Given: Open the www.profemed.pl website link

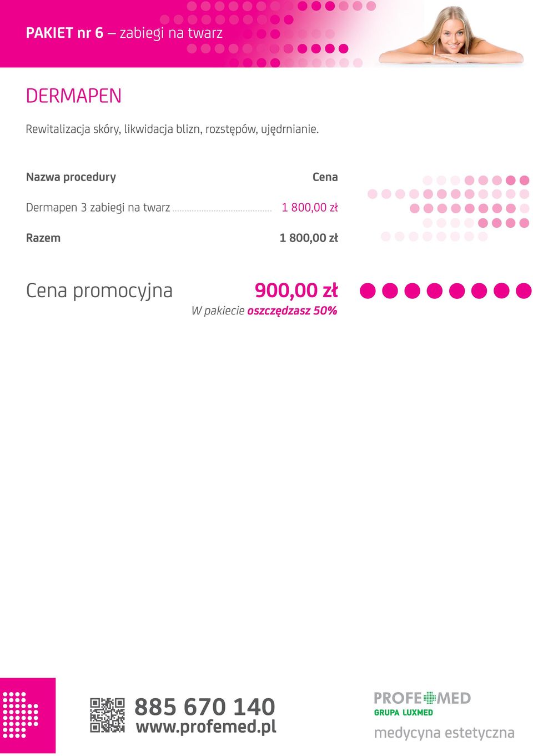Looking at the screenshot, I should pyautogui.click(x=206, y=727).
